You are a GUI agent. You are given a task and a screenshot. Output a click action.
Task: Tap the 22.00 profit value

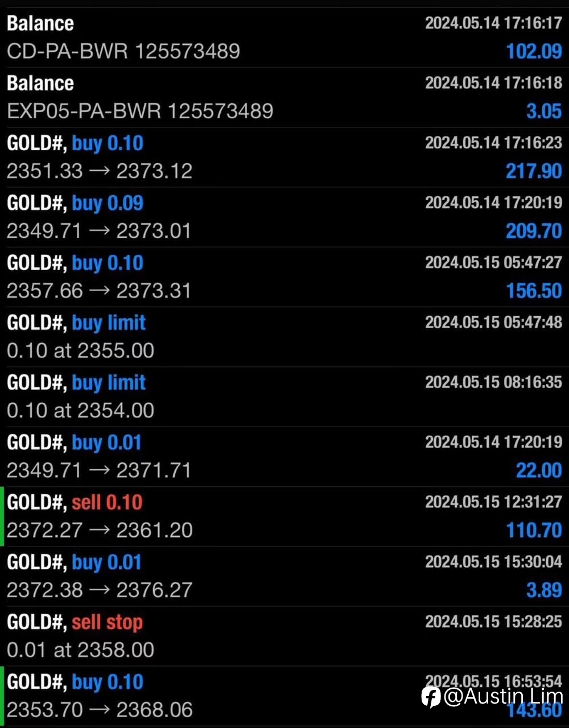click(539, 470)
